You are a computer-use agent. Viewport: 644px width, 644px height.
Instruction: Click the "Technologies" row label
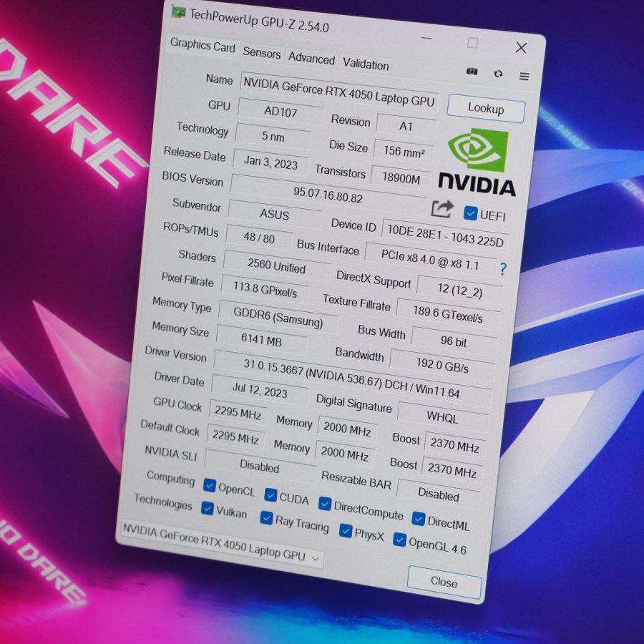163,502
